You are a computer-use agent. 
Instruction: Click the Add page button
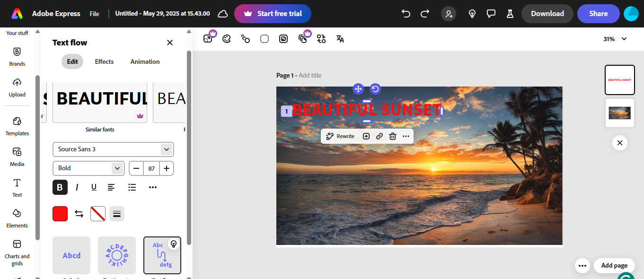(x=614, y=265)
